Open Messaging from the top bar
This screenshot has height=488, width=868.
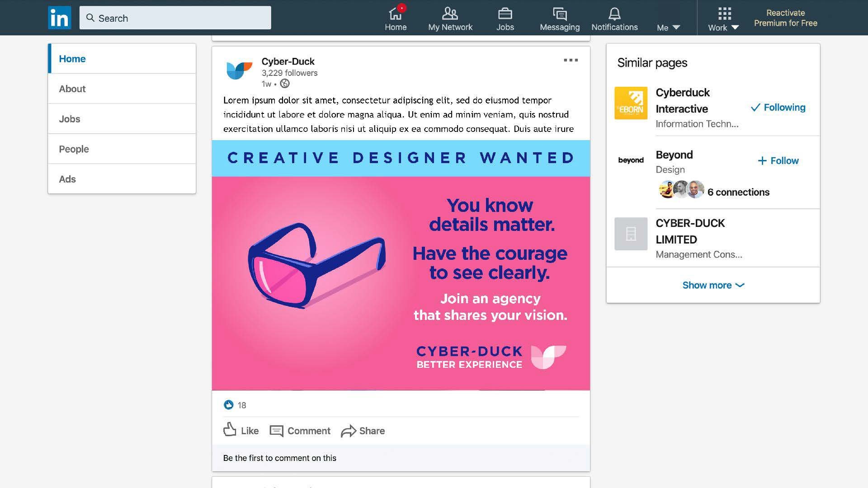click(560, 19)
